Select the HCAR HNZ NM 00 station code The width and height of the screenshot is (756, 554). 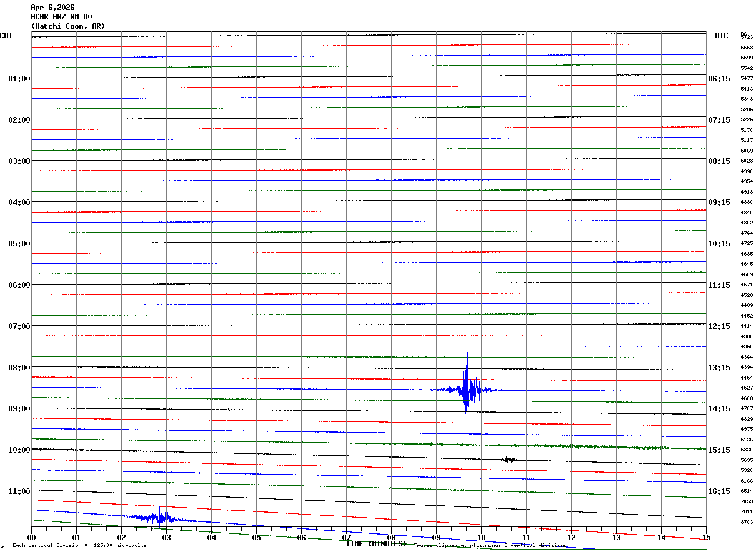pyautogui.click(x=61, y=17)
